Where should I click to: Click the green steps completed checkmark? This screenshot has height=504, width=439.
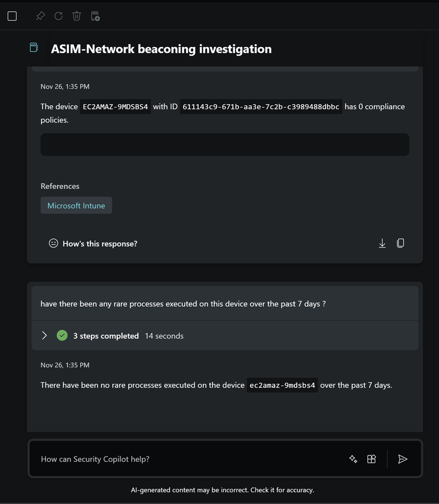[x=62, y=335]
